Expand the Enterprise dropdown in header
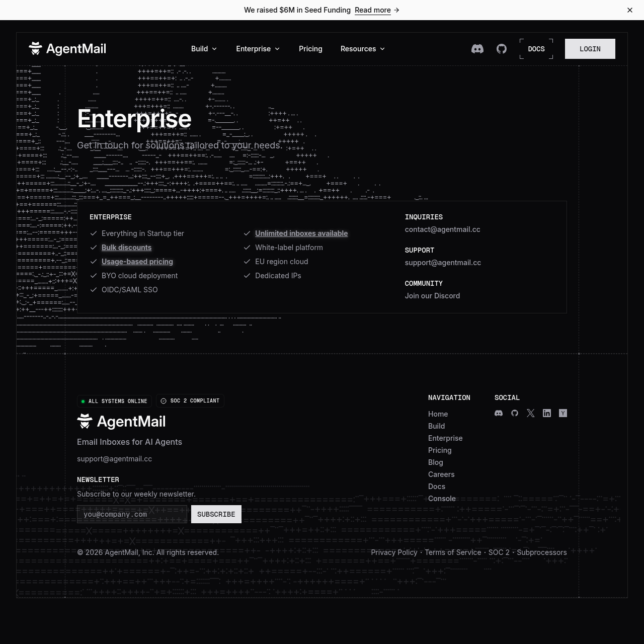 coord(258,49)
